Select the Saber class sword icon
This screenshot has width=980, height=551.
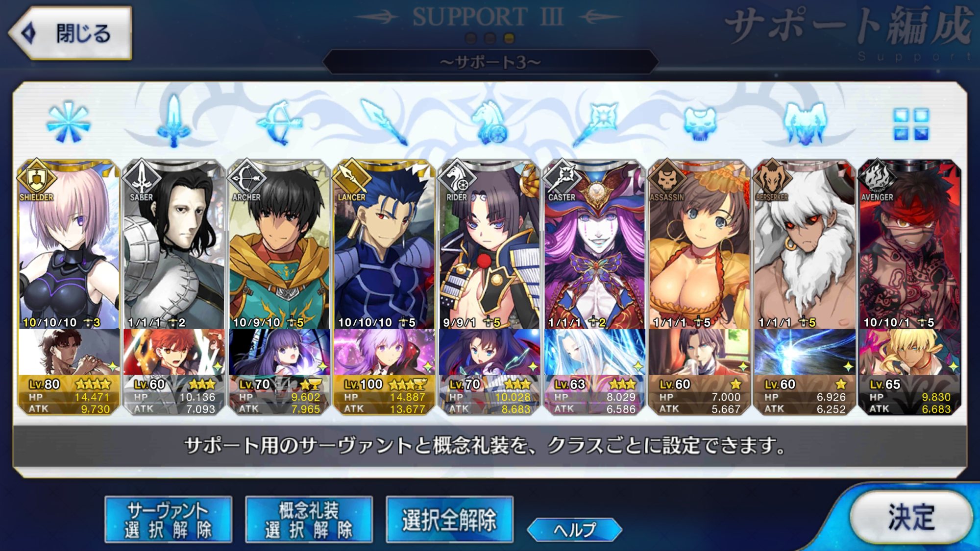click(173, 121)
